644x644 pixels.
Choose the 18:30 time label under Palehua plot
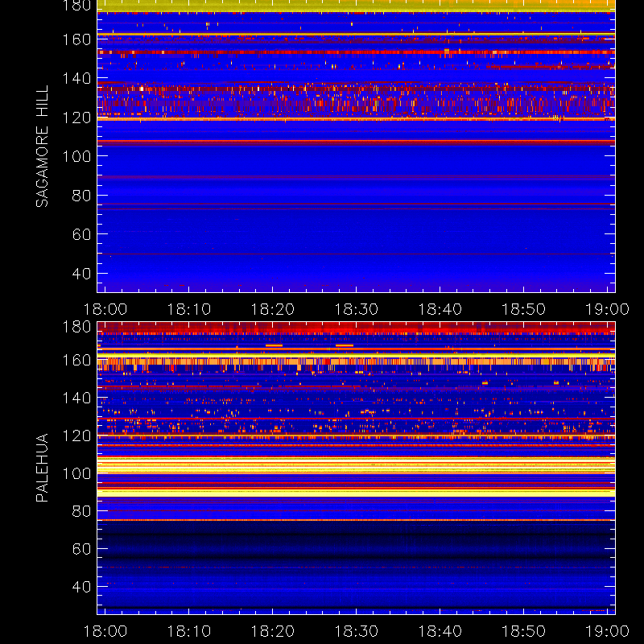pyautogui.click(x=356, y=631)
